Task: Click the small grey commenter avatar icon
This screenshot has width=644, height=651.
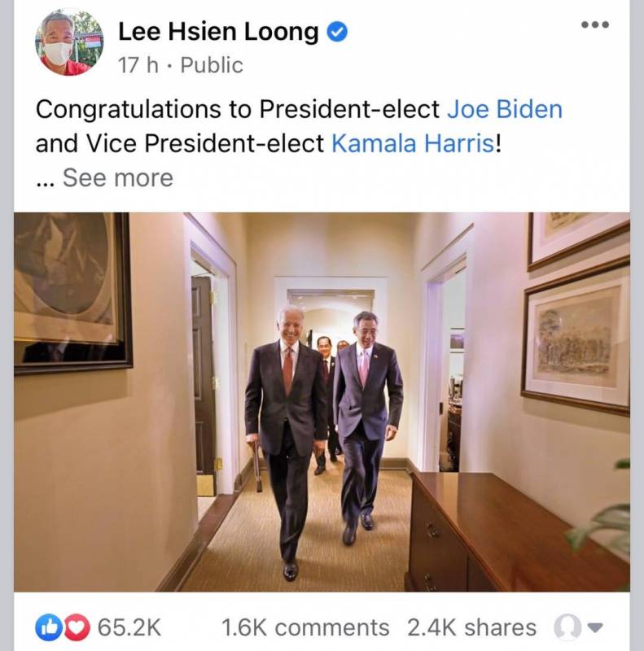Action: 566,627
